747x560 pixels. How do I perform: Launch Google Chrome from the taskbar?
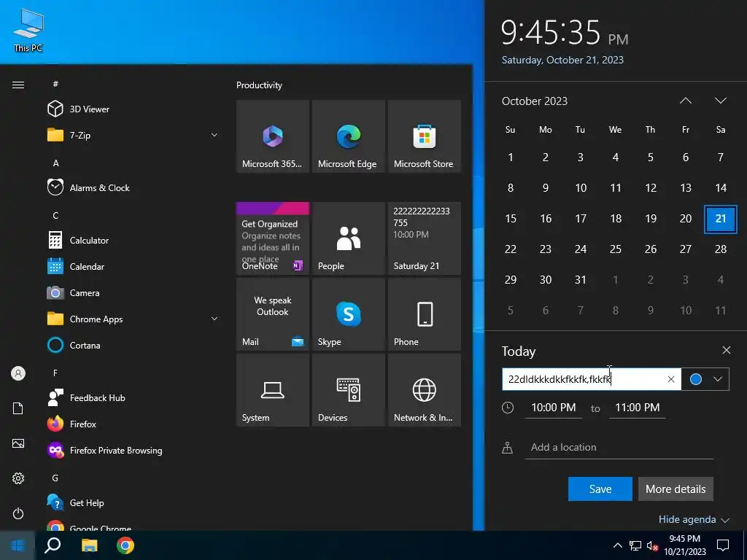[x=125, y=545]
